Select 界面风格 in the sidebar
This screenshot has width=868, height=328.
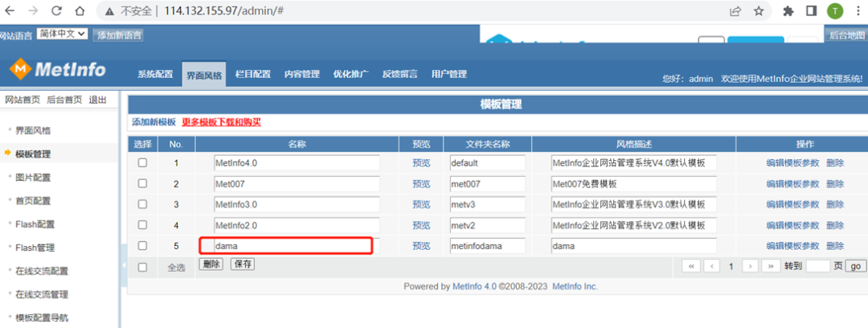(33, 131)
